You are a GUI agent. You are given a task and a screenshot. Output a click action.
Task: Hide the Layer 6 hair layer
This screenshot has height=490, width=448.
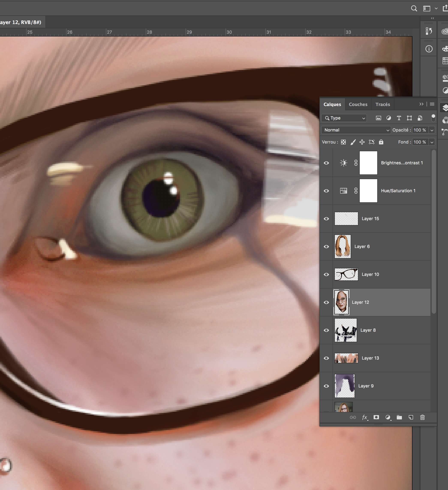point(326,247)
